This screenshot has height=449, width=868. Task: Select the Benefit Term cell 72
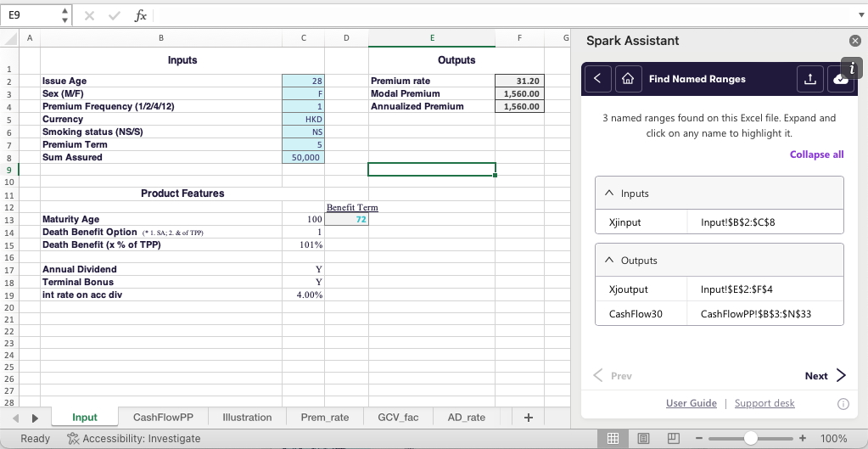click(346, 220)
